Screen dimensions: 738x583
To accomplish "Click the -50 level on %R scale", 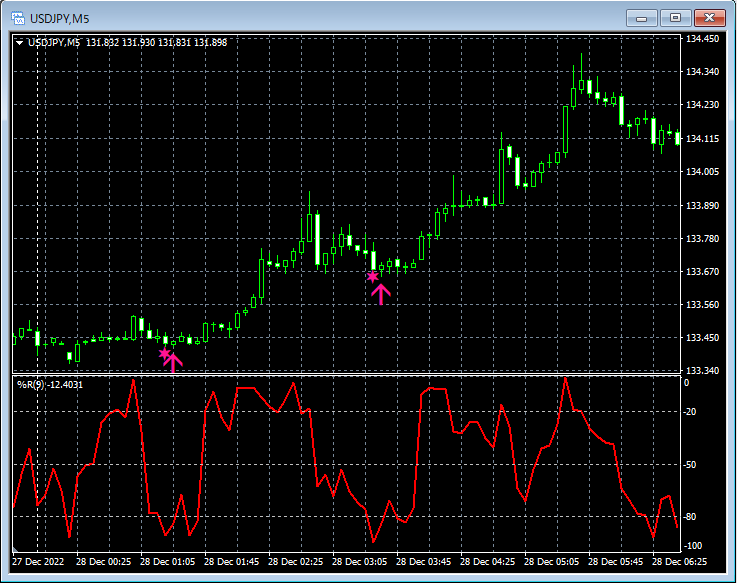I will click(690, 464).
